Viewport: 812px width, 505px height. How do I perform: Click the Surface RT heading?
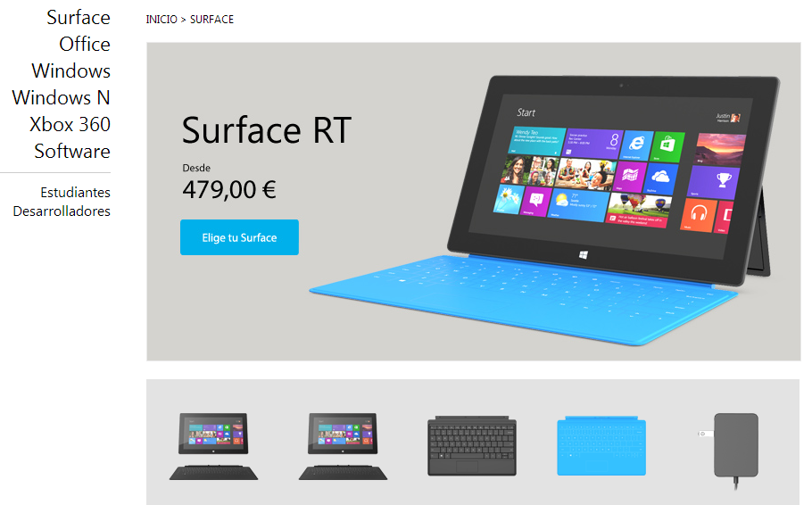267,130
